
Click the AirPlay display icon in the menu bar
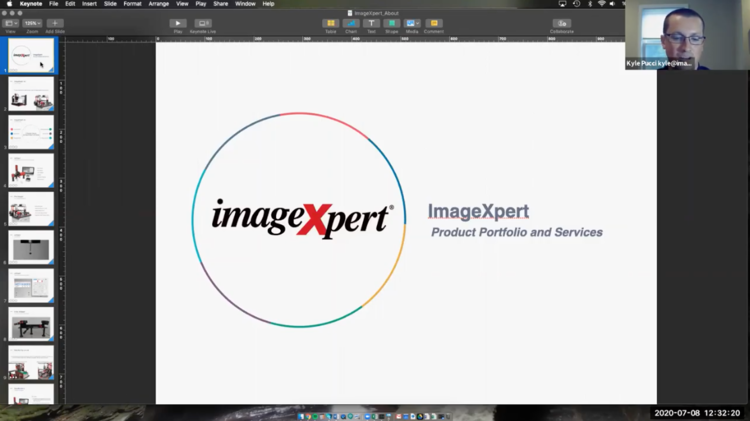562,4
